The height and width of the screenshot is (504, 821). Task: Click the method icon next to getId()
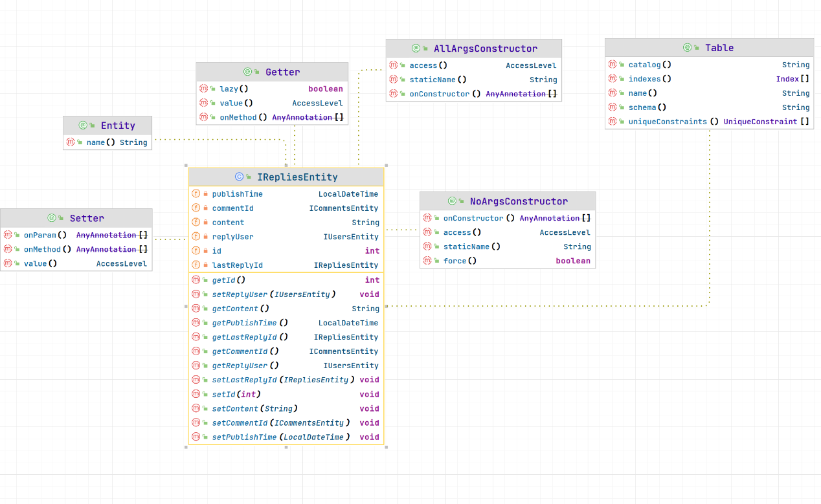(196, 280)
